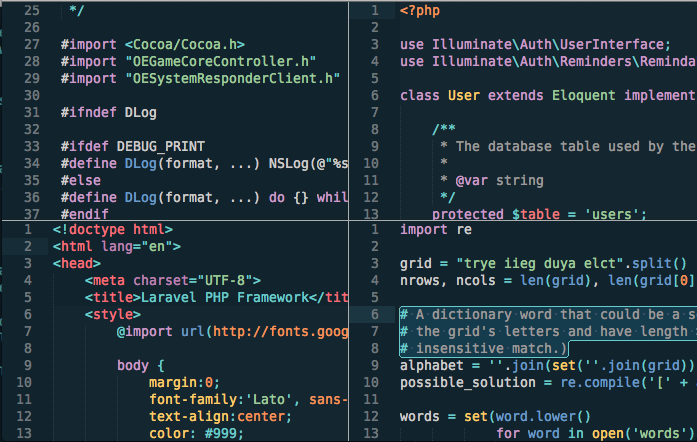Click line number 6 in Python pane

click(x=375, y=315)
